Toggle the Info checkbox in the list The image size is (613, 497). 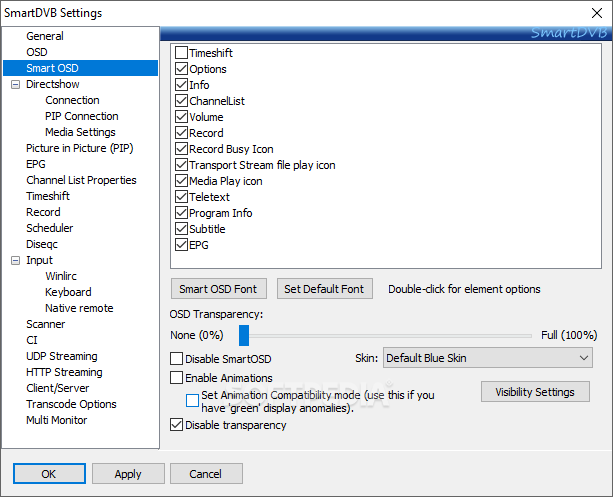181,84
